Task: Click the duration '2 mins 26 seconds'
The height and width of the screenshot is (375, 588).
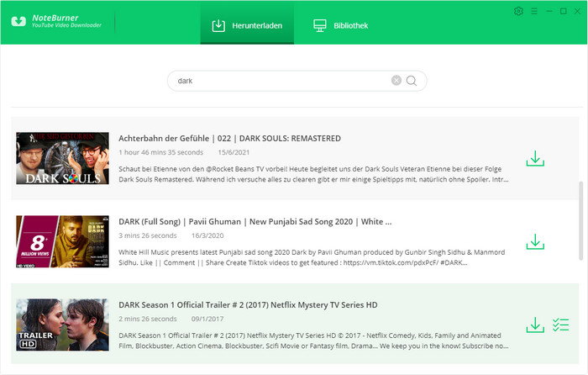Action: click(x=147, y=319)
